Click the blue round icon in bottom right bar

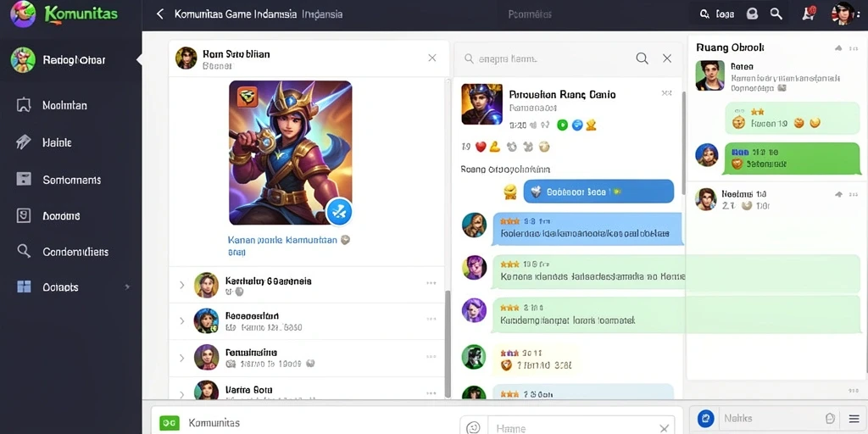(x=706, y=419)
